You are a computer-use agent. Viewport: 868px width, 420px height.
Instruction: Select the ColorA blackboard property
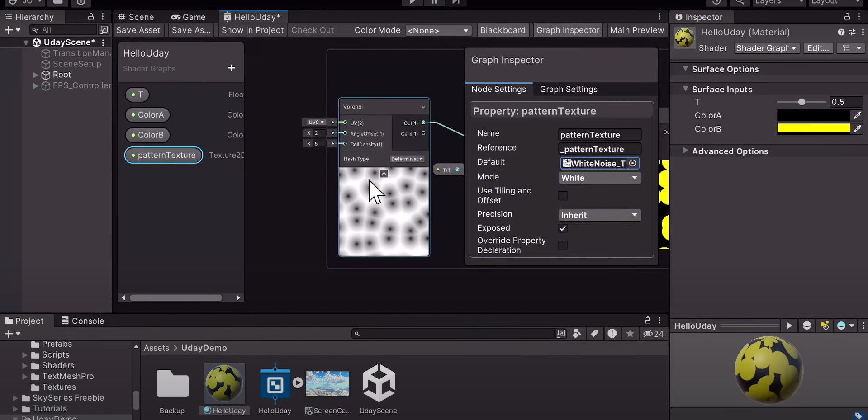coord(147,115)
